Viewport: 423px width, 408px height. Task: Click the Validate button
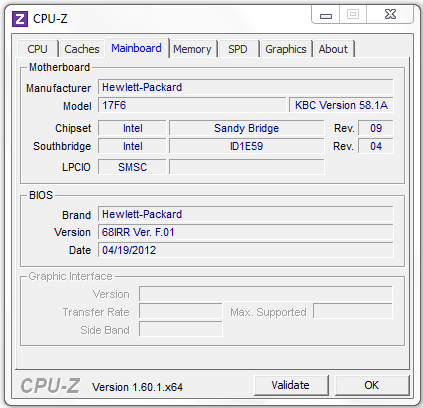pos(291,385)
